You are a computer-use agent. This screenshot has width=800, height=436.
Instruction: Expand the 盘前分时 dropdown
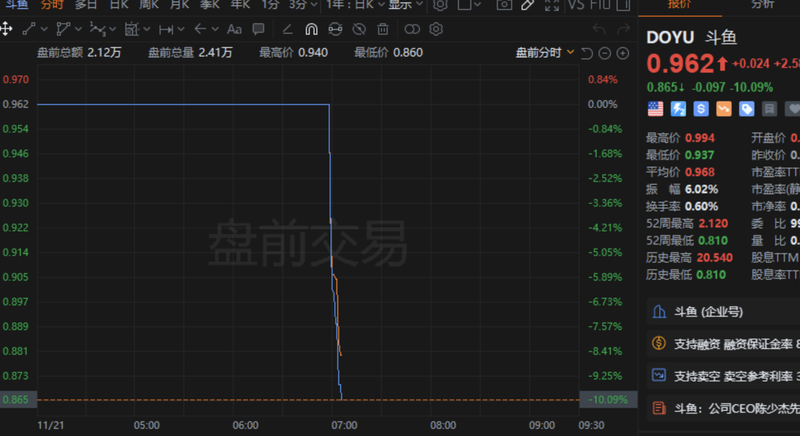point(545,53)
